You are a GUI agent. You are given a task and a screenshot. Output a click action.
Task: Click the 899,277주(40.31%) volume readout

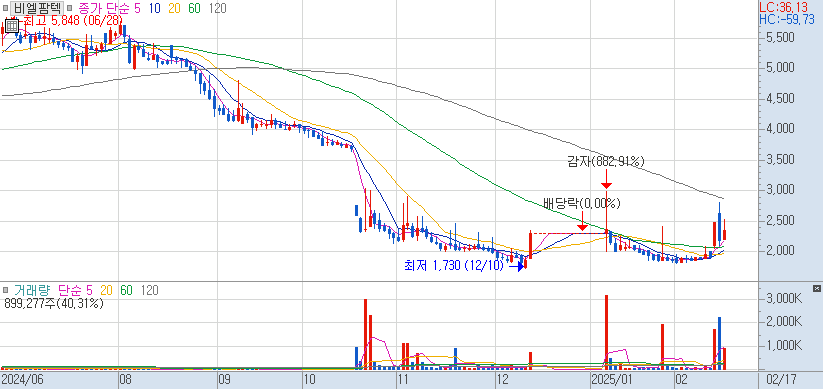[x=54, y=303]
